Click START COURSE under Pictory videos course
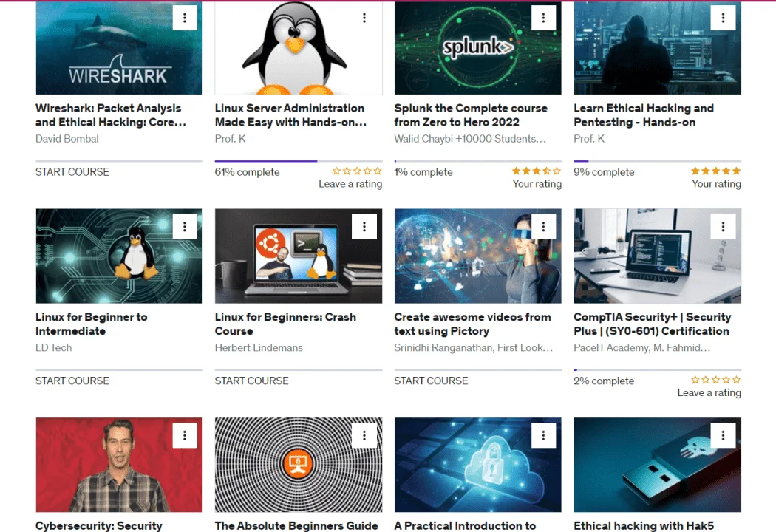The width and height of the screenshot is (776, 532). click(x=431, y=381)
